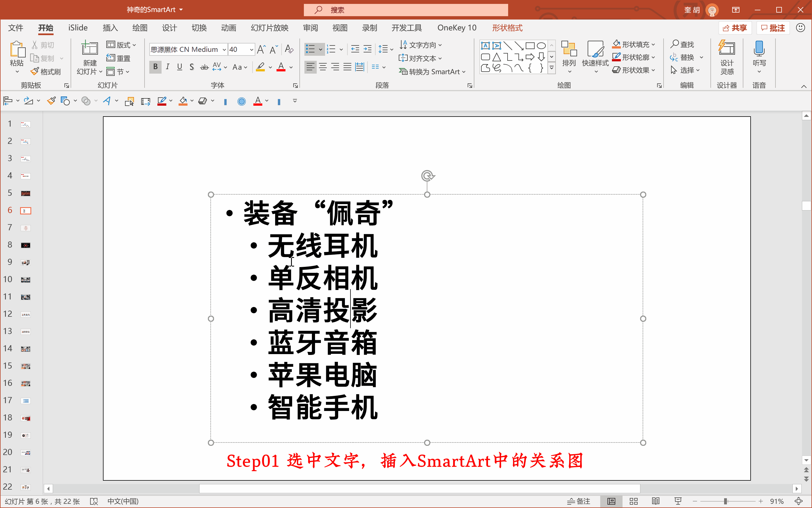The height and width of the screenshot is (508, 812).
Task: Click the Quick Styles 快速样式 icon
Action: (x=595, y=49)
